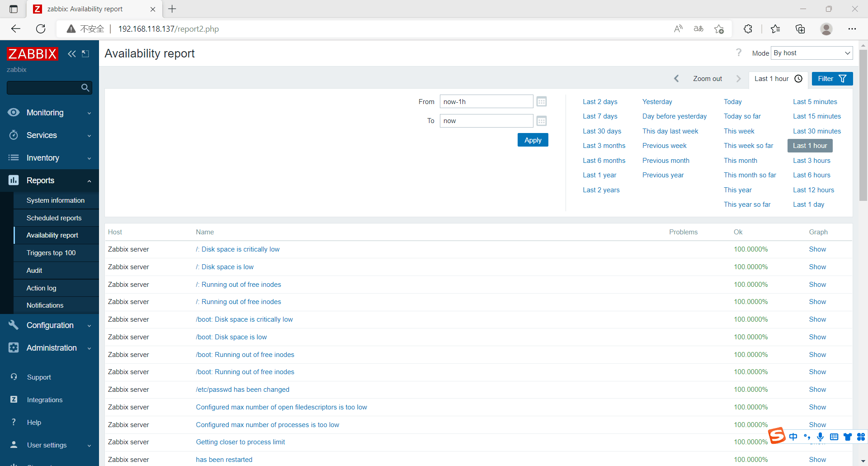Click browser back arrow
This screenshot has height=466, width=868.
coord(16,29)
